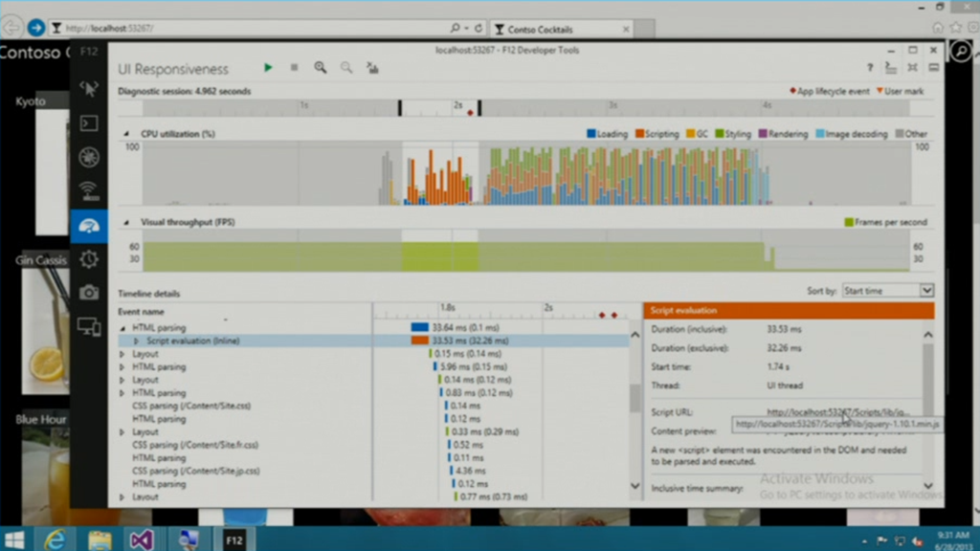Click the address bar search magnifier
The image size is (980, 551).
coord(455,28)
